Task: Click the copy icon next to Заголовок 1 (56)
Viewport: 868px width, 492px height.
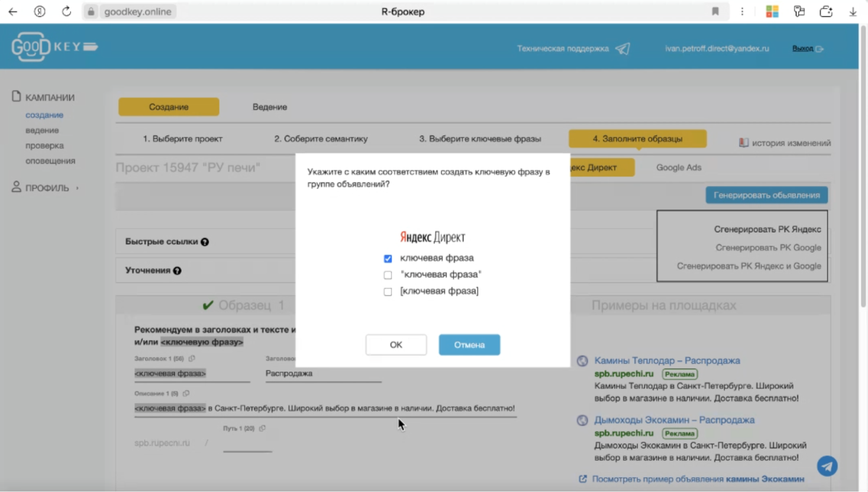Action: click(x=191, y=358)
